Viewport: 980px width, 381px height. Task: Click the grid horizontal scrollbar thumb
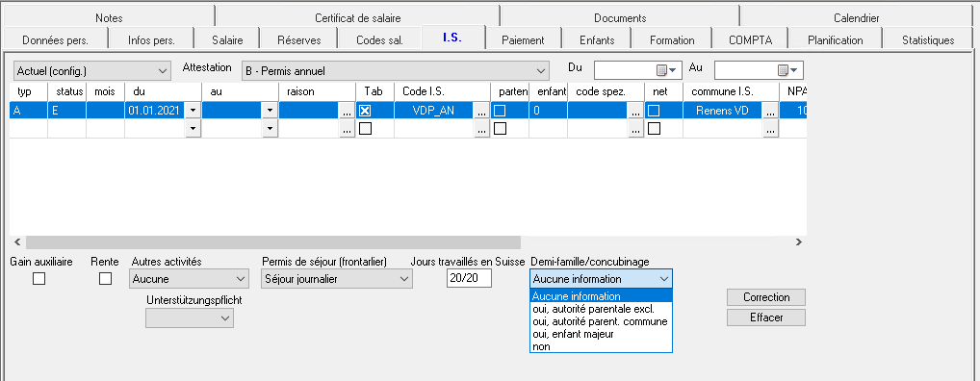[273, 241]
